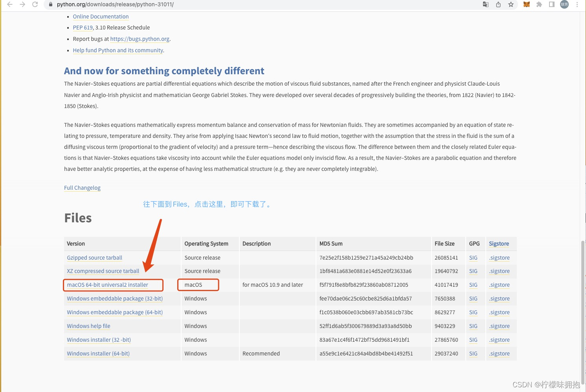The height and width of the screenshot is (392, 586).
Task: Open the PEP 619 link
Action: pyautogui.click(x=83, y=27)
